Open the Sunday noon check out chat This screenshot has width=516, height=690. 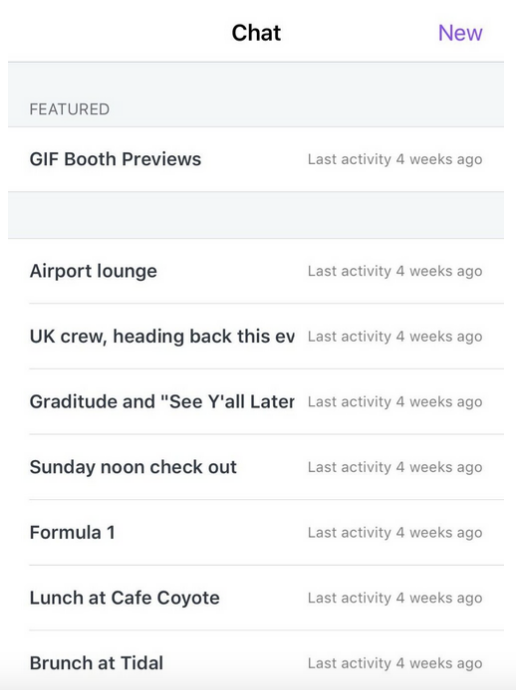tap(256, 467)
